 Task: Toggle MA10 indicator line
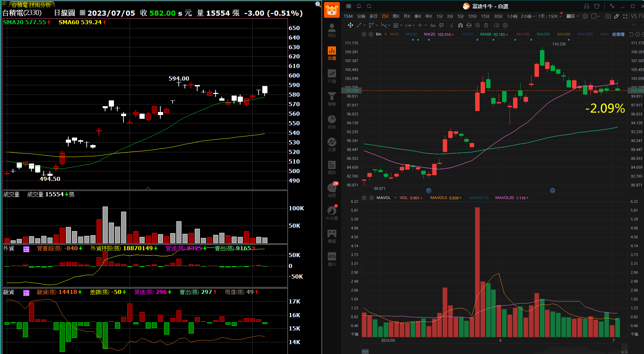click(x=411, y=34)
